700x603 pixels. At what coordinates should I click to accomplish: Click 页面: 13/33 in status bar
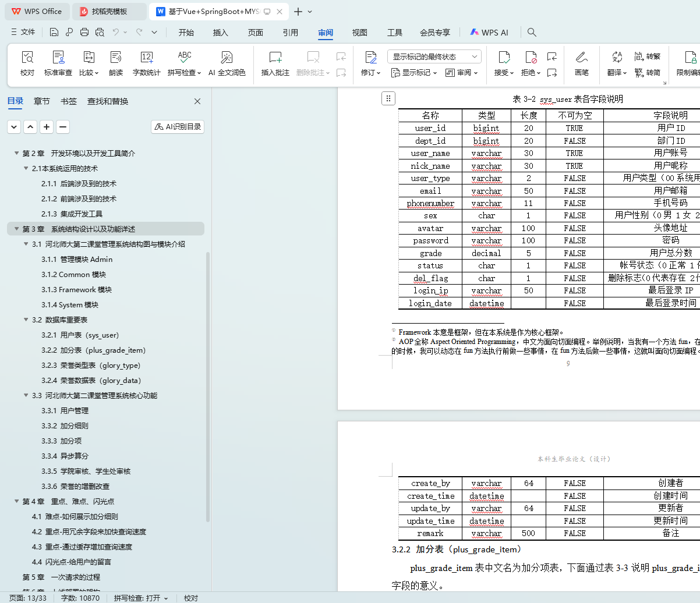click(x=28, y=598)
